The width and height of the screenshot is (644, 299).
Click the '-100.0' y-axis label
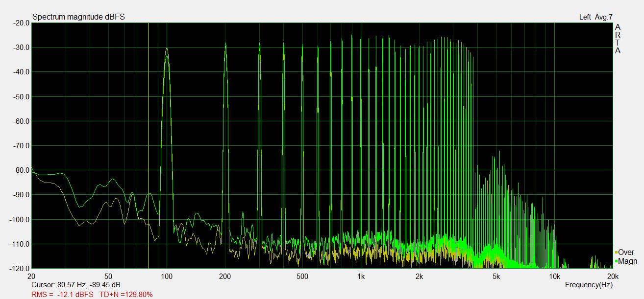(20, 219)
